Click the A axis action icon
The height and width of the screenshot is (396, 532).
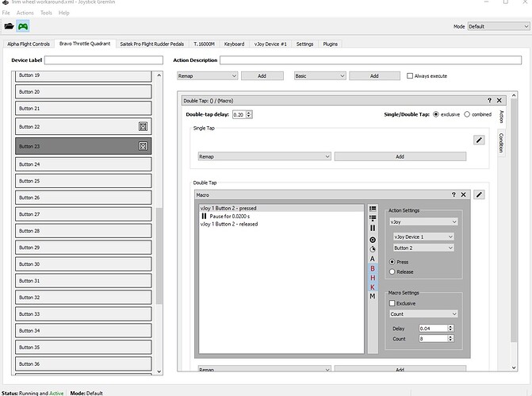(x=373, y=258)
